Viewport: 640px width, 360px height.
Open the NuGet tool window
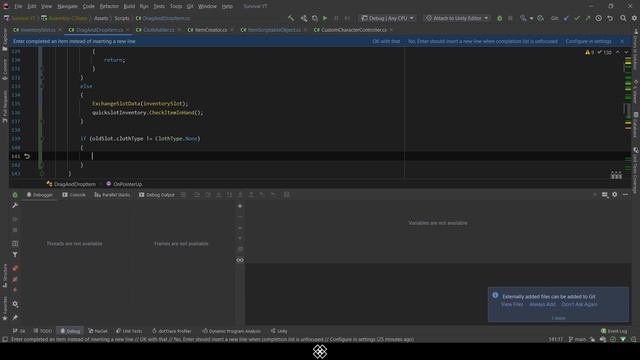coord(98,331)
